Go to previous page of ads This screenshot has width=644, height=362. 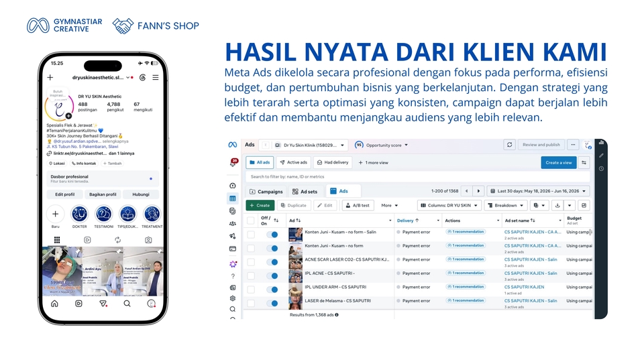coord(467,191)
